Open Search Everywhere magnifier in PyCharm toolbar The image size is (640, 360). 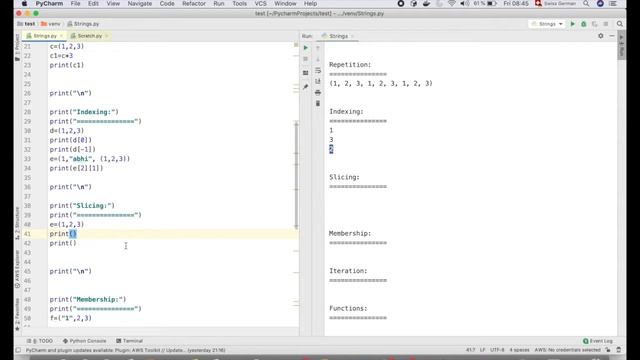(620, 24)
